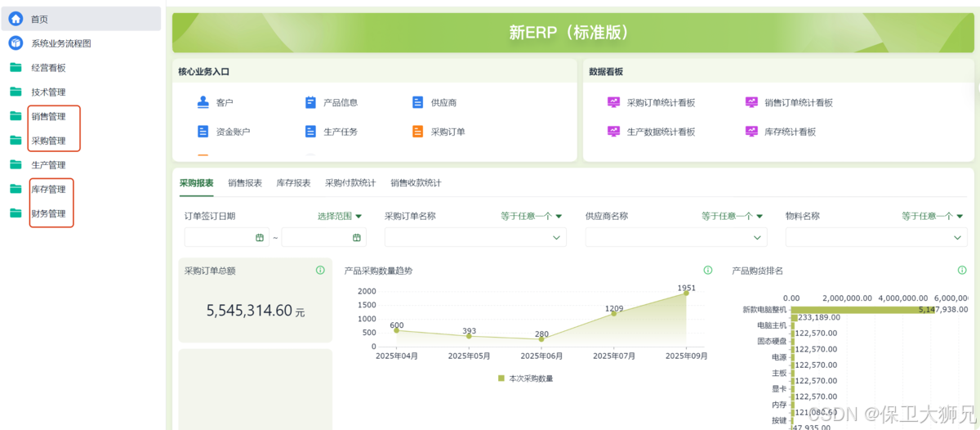Image resolution: width=980 pixels, height=430 pixels.
Task: Open the 采购订单 entry link
Action: coord(448,132)
